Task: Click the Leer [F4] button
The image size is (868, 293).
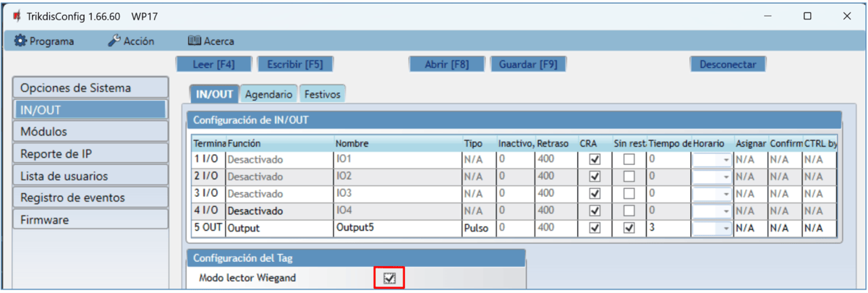Action: (213, 64)
